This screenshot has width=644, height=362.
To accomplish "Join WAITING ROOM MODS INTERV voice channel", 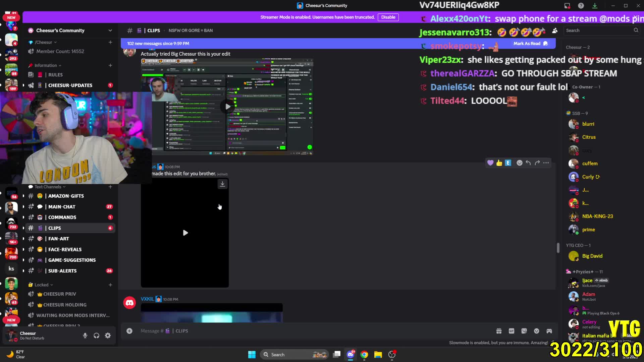I will pyautogui.click(x=70, y=315).
